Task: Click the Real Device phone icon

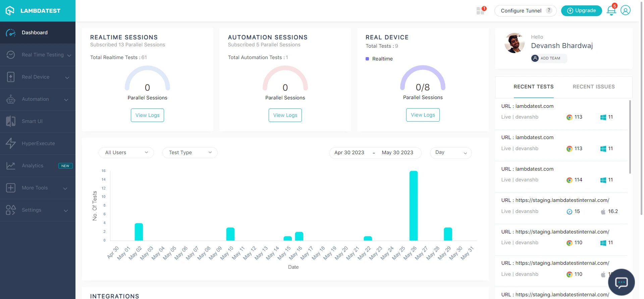Action: [x=11, y=77]
